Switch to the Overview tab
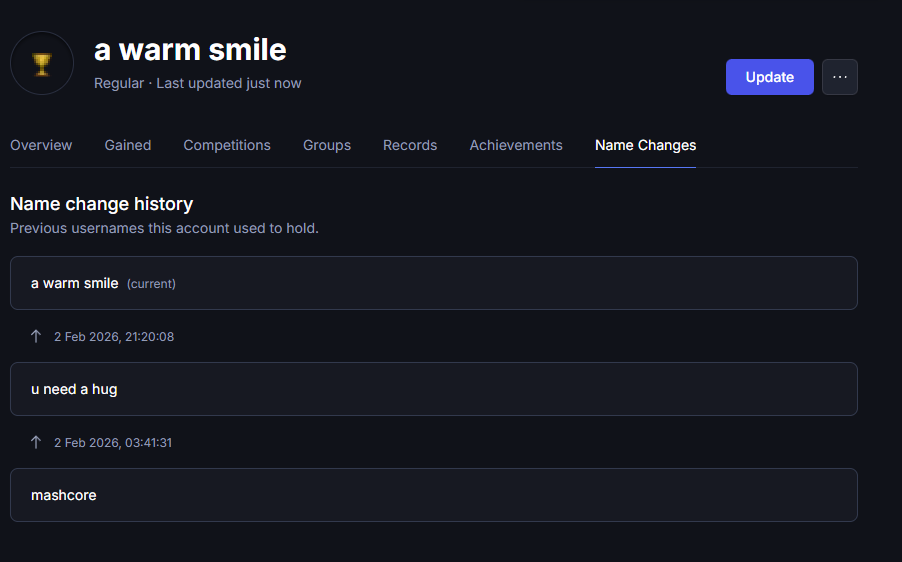The width and height of the screenshot is (902, 562). point(41,146)
